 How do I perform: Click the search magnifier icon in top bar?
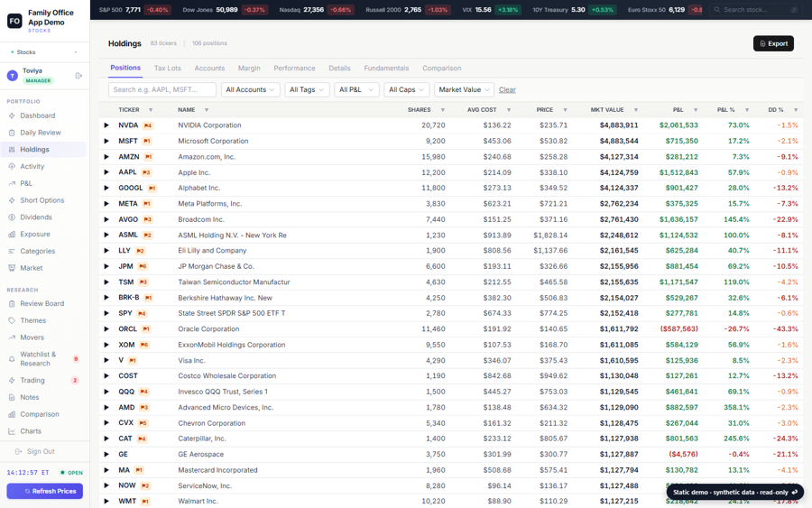717,10
